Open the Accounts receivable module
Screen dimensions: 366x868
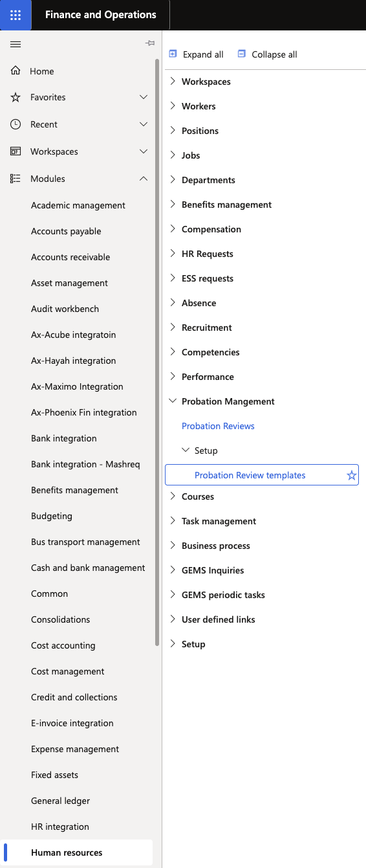(x=70, y=257)
